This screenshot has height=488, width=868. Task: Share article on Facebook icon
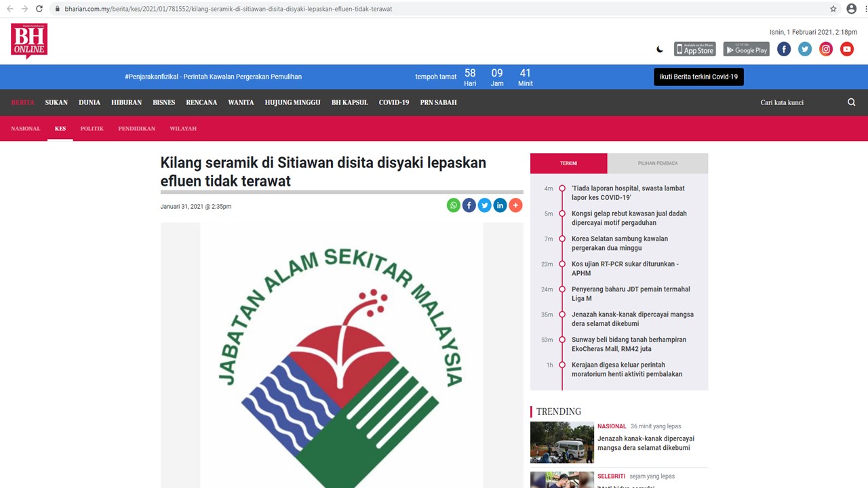[469, 205]
